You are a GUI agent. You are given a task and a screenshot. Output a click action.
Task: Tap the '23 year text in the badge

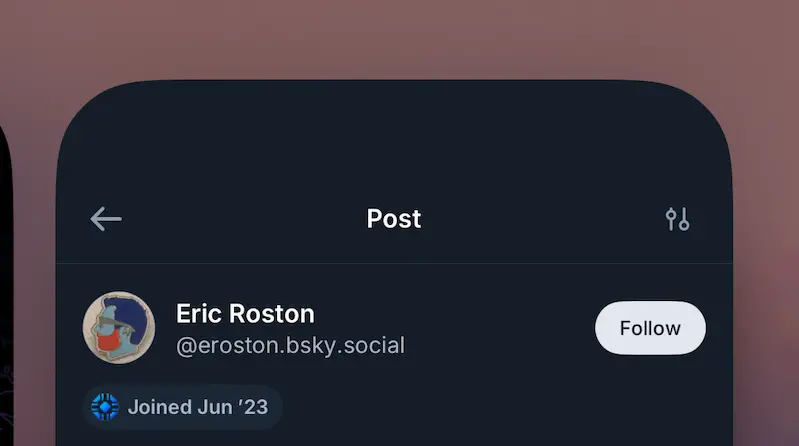[253, 407]
